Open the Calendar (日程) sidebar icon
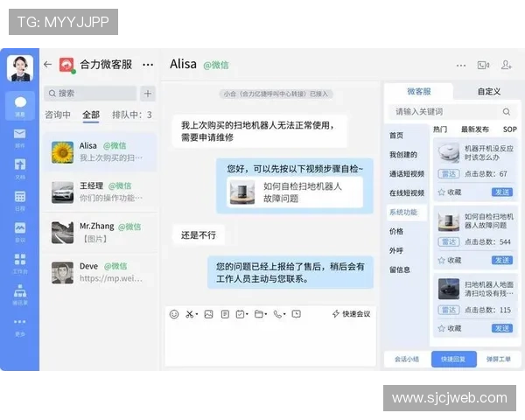This screenshot has width=525, height=420. coord(20,200)
